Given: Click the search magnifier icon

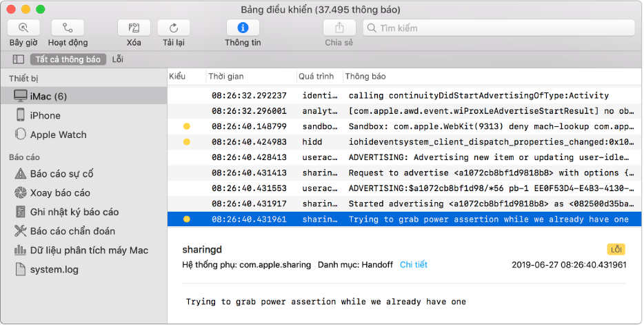Looking at the screenshot, I should (372, 28).
